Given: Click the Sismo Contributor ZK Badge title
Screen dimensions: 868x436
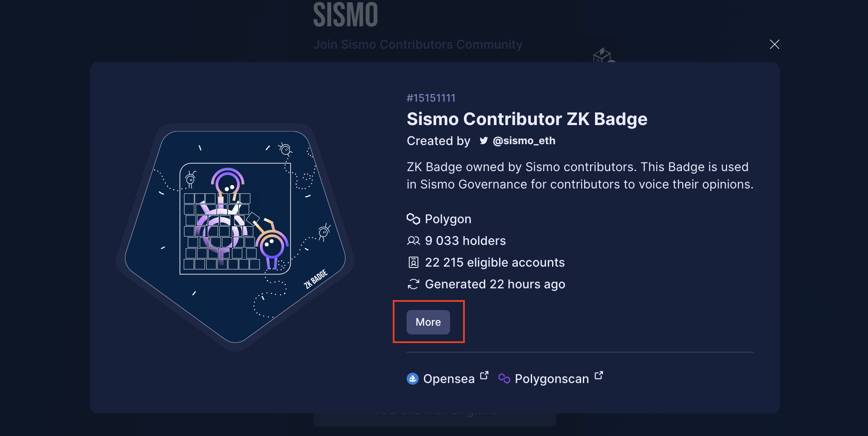Looking at the screenshot, I should (527, 119).
